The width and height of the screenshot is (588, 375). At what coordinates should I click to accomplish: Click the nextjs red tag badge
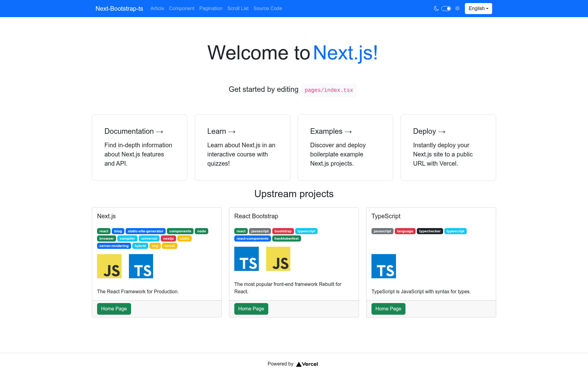(168, 238)
